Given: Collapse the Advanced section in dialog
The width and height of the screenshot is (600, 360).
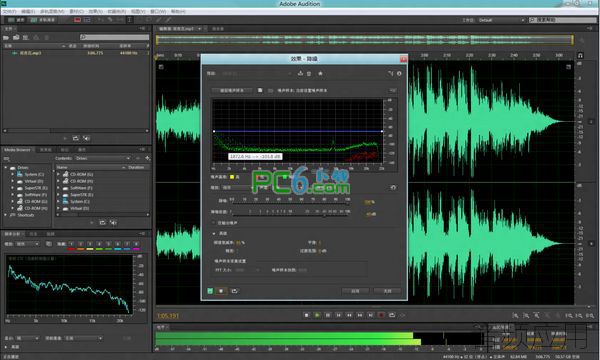Looking at the screenshot, I should coord(214,233).
